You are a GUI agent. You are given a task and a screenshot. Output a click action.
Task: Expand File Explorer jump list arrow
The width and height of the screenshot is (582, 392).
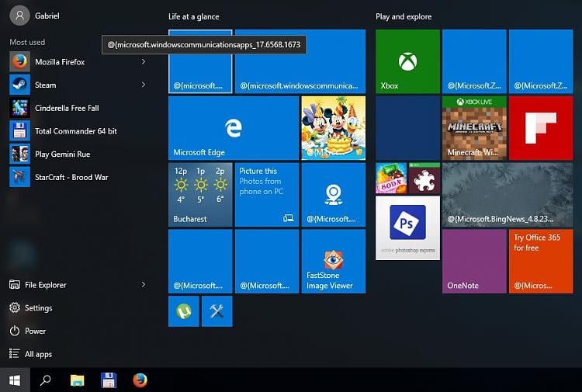click(144, 284)
